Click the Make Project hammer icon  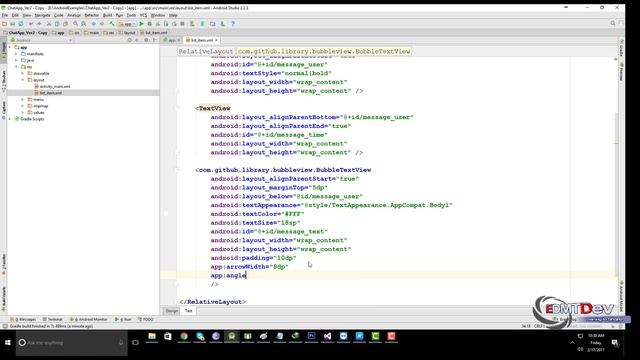point(111,24)
